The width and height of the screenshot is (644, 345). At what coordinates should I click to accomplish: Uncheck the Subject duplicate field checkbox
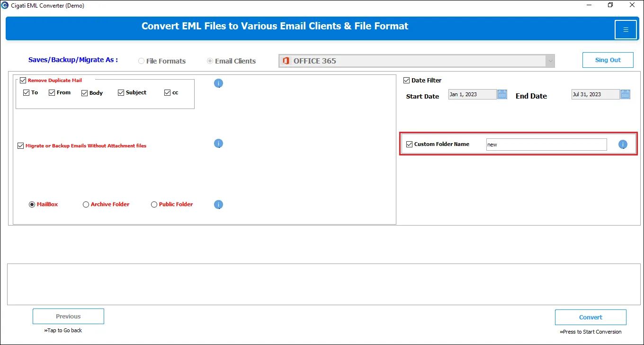(121, 92)
